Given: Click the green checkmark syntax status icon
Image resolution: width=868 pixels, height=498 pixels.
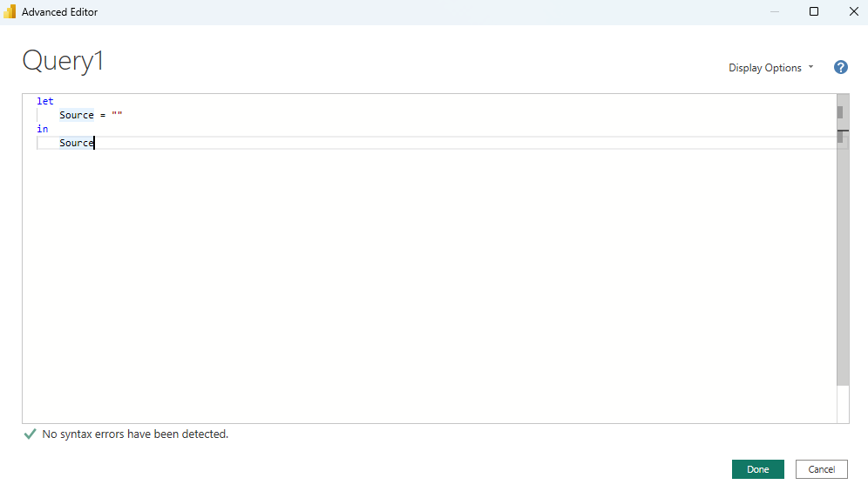Looking at the screenshot, I should (x=30, y=434).
